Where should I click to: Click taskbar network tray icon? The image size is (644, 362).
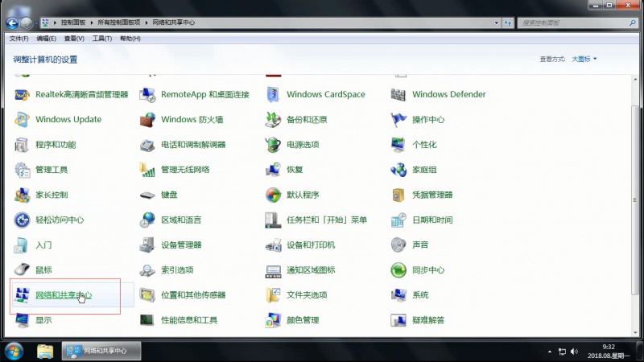562,352
